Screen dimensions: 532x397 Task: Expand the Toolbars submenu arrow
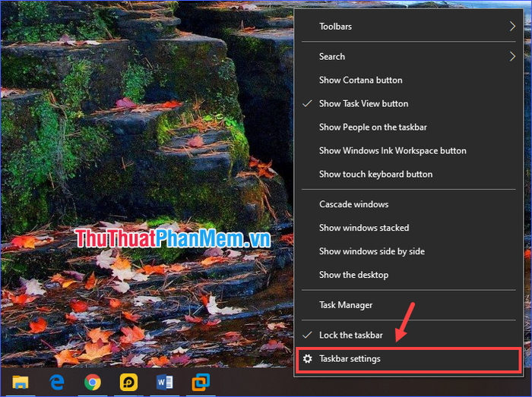(512, 27)
